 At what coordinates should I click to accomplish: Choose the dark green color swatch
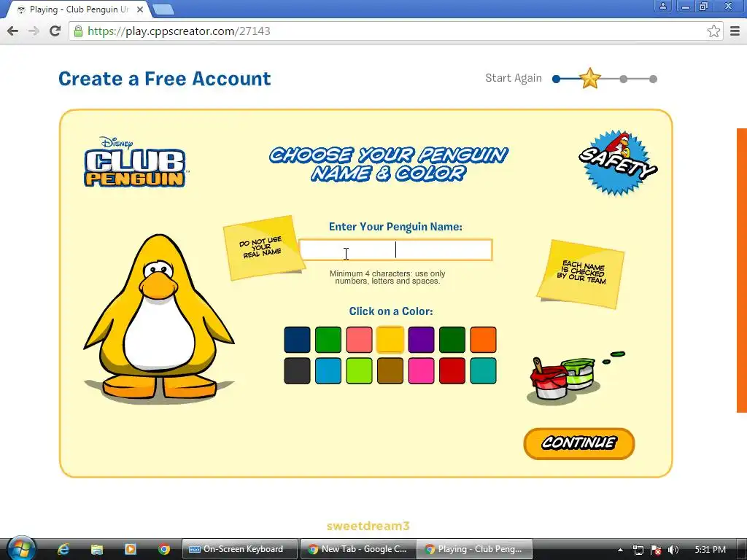pyautogui.click(x=452, y=340)
